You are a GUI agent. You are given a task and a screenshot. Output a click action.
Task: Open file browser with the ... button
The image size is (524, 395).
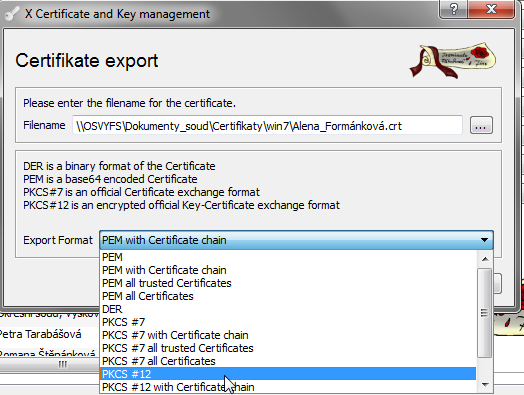click(481, 126)
